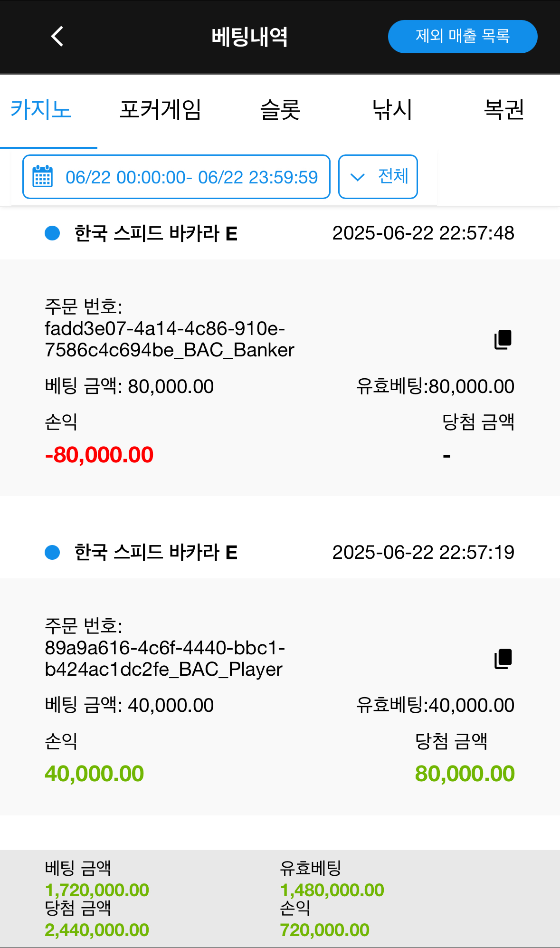
Task: Switch to the 포커게임 tab
Action: tap(160, 110)
